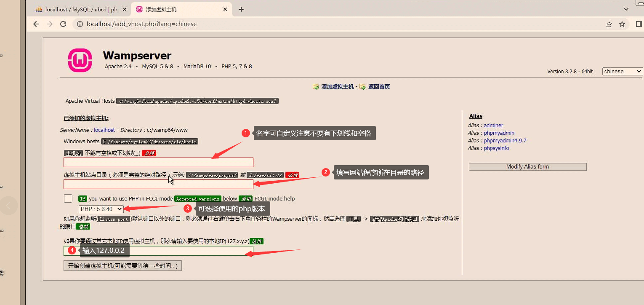Click the E:/www/site1/ example path
This screenshot has height=305, width=644.
(x=265, y=175)
